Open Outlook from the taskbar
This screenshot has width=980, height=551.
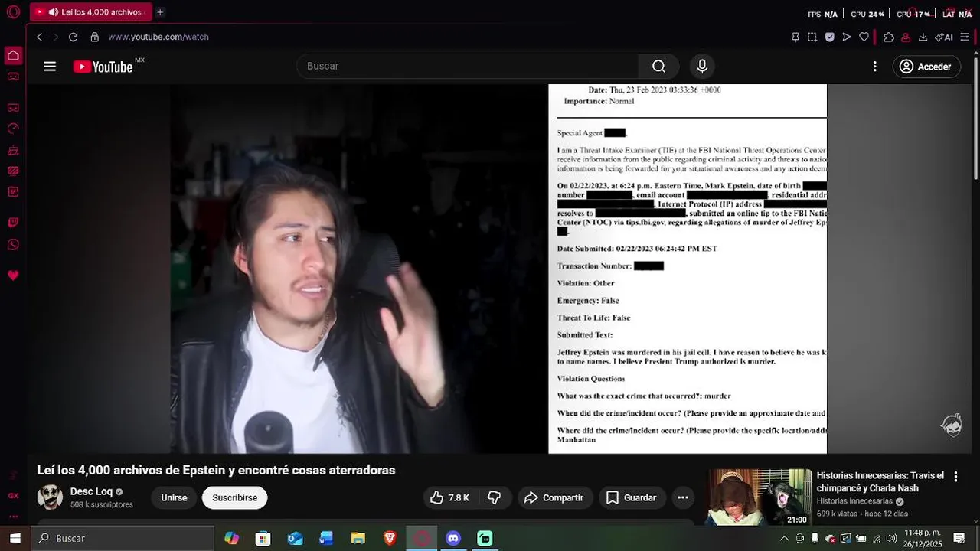(x=295, y=538)
